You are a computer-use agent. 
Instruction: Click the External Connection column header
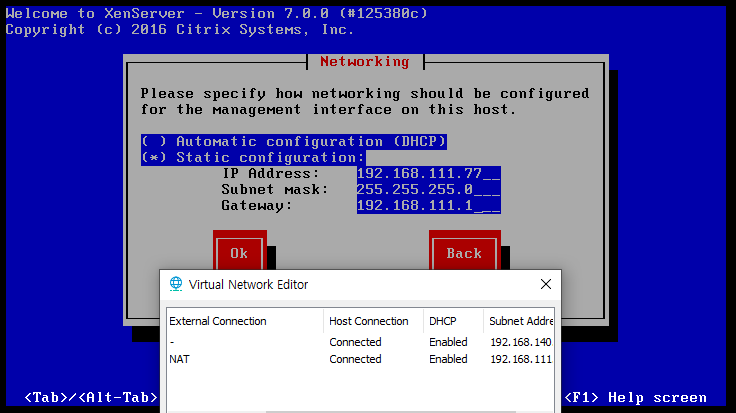point(245,321)
